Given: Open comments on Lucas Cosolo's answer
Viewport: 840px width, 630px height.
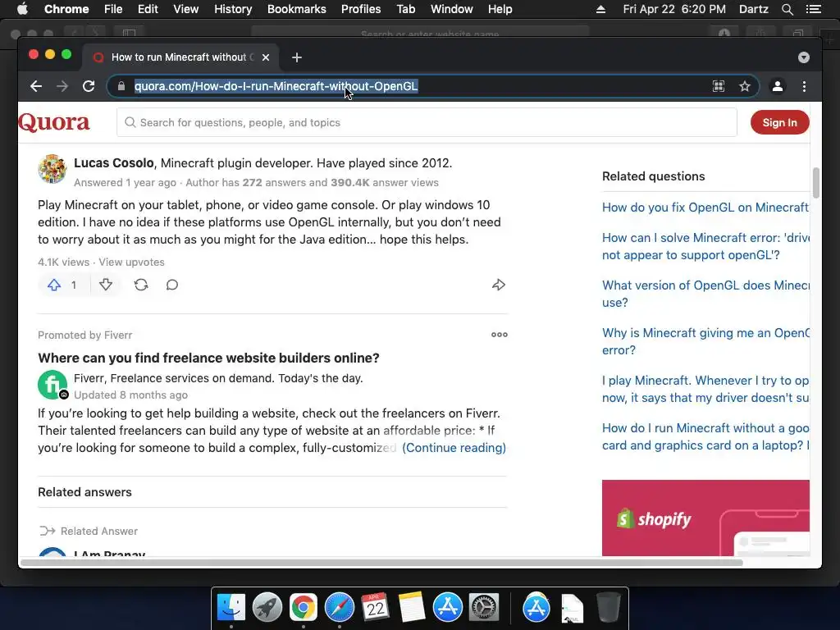Looking at the screenshot, I should pos(172,285).
